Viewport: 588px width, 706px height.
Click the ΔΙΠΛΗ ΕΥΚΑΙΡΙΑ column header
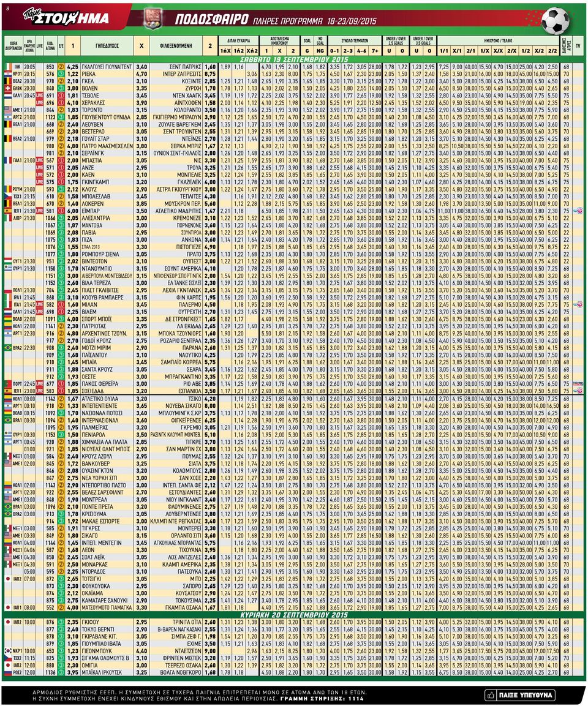[238, 40]
